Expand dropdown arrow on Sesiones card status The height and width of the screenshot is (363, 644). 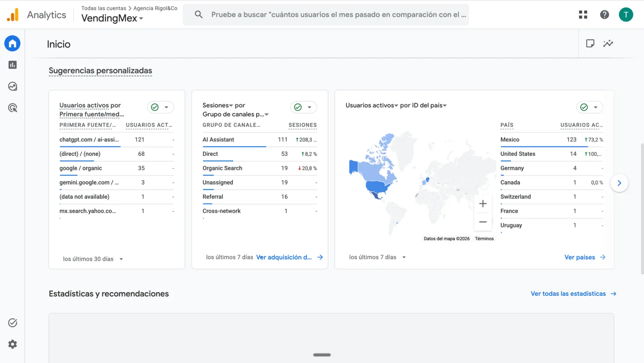pyautogui.click(x=310, y=107)
